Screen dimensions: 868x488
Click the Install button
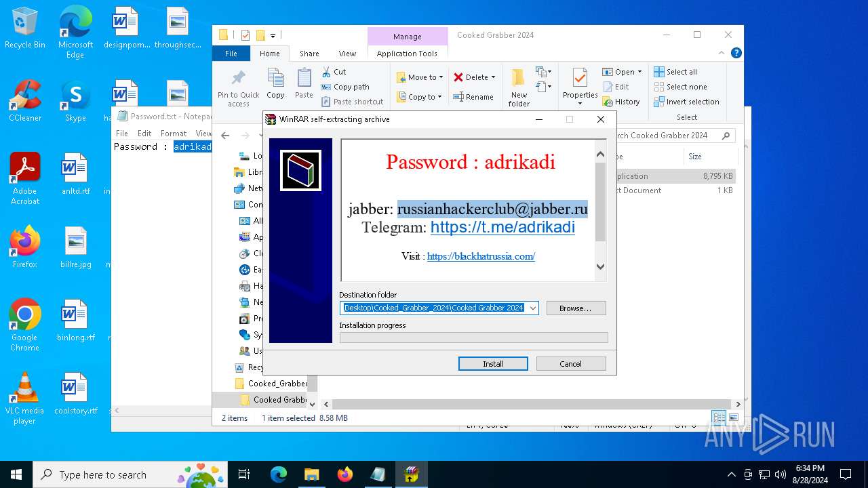pos(493,364)
